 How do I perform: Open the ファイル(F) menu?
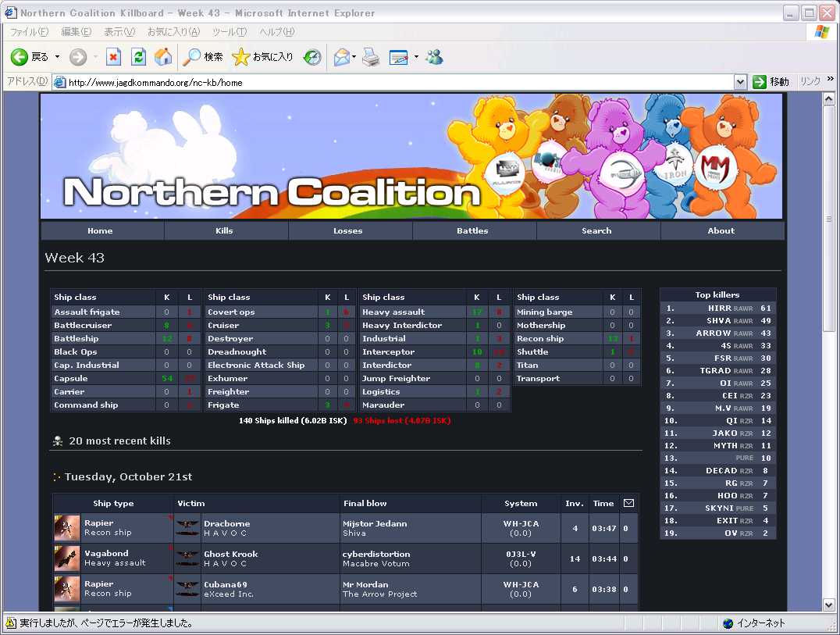tap(29, 32)
